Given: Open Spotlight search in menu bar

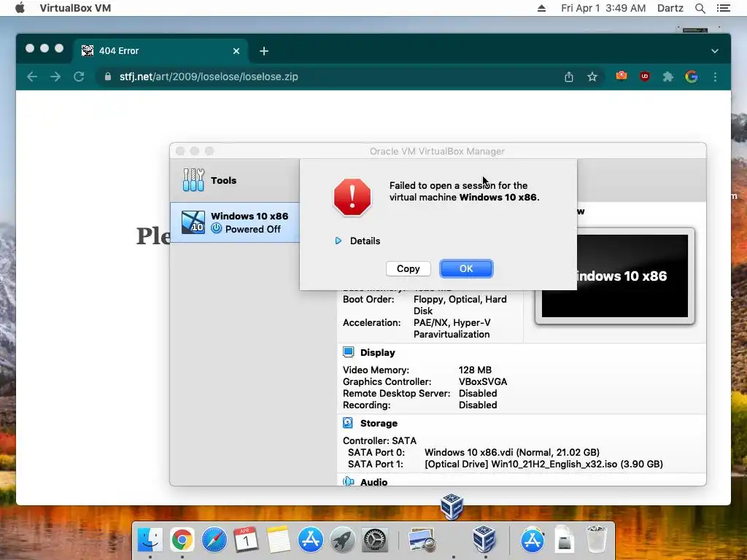Looking at the screenshot, I should (700, 8).
